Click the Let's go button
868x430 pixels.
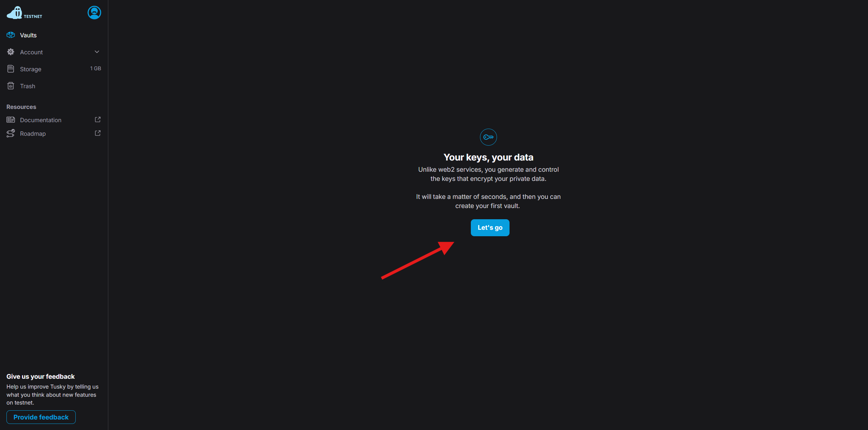490,228
